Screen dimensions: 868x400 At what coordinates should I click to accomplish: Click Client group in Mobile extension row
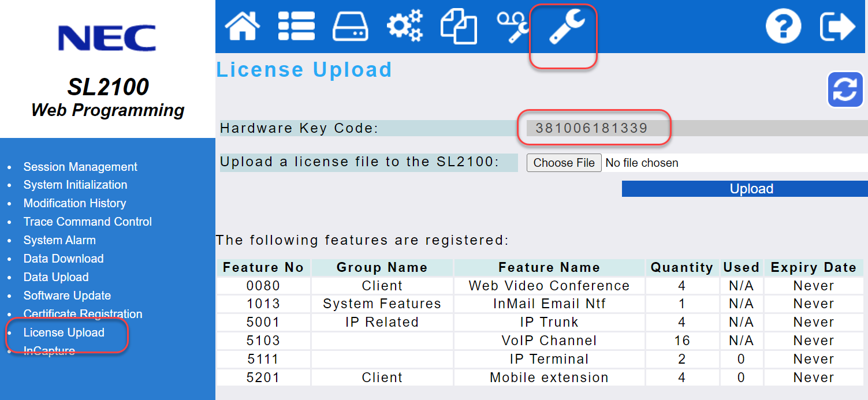click(382, 377)
